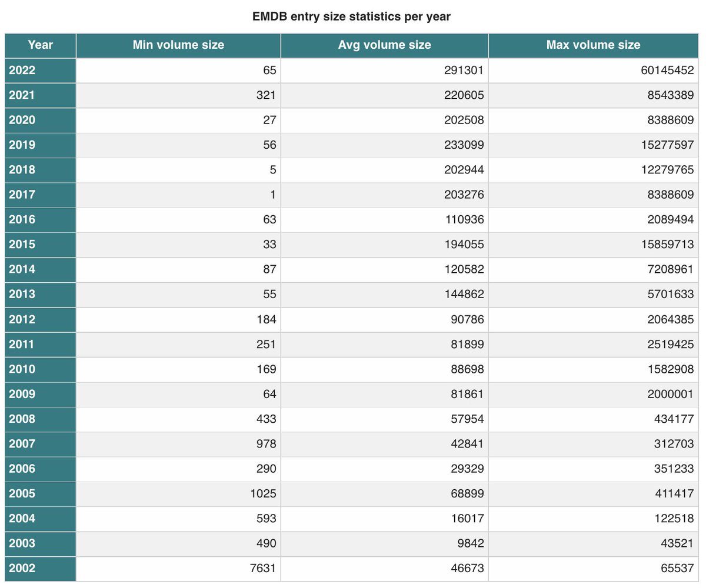Click min volume value 593
Viewport: 706px width, 588px height.
pos(266,519)
